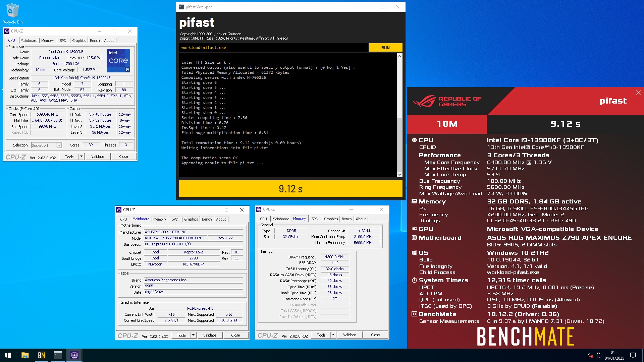This screenshot has height=362, width=644.
Task: Click the Windows Start button
Action: 8,355
